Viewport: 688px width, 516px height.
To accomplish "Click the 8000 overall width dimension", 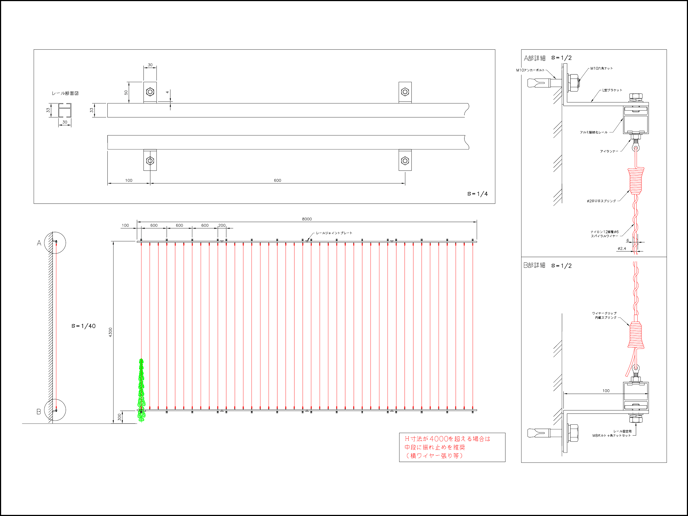I will pos(307,219).
